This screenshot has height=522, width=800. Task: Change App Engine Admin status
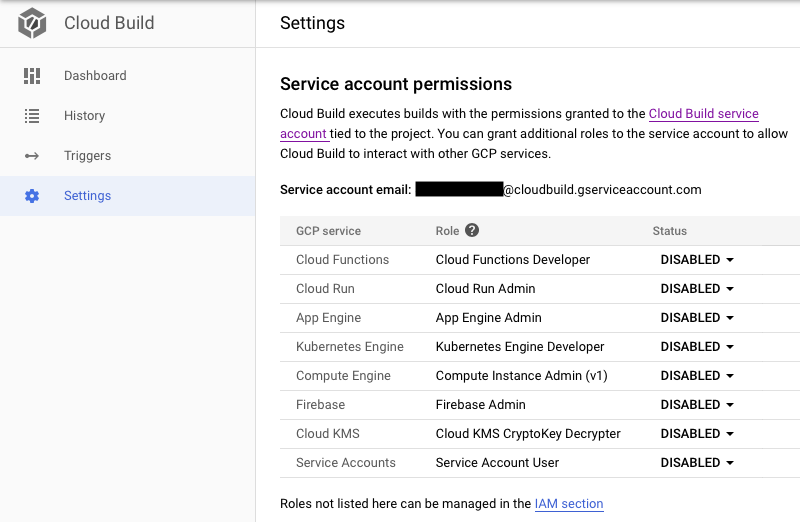click(697, 318)
